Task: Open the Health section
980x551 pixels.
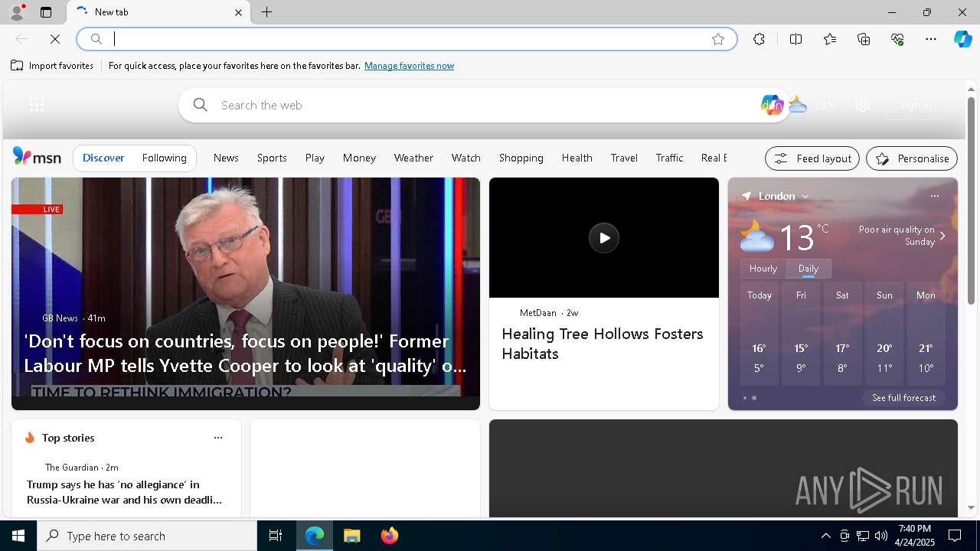Action: [x=577, y=158]
